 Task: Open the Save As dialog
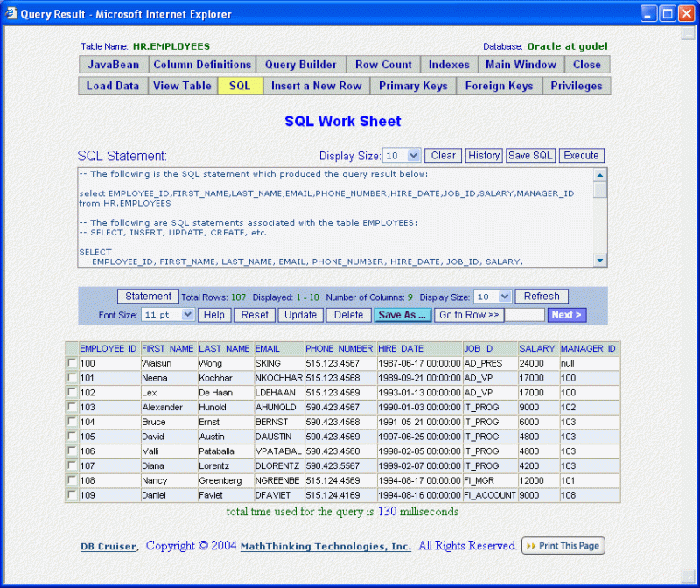402,314
